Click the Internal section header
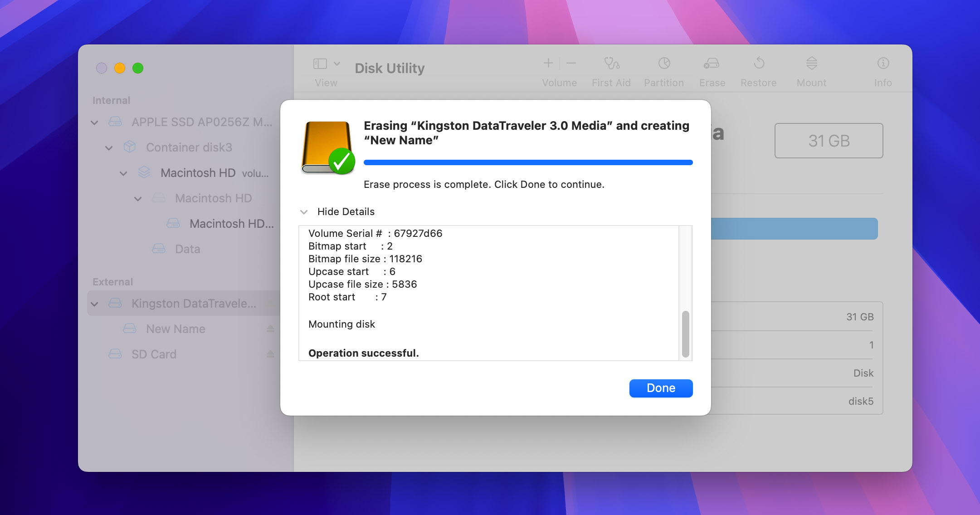980x515 pixels. (111, 100)
